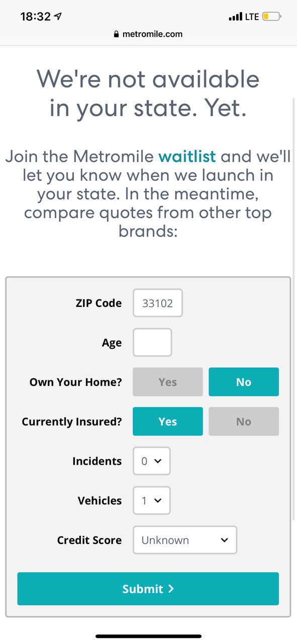Tap the home indicator bar at bottom
Screen dimensions: 297x644
(x=149, y=636)
